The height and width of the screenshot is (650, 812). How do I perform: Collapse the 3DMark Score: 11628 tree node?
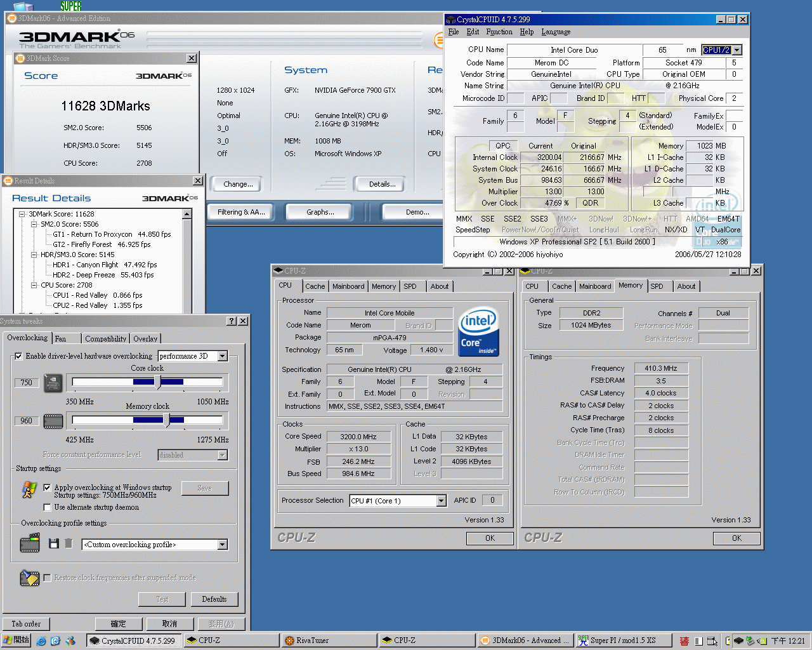tap(22, 215)
